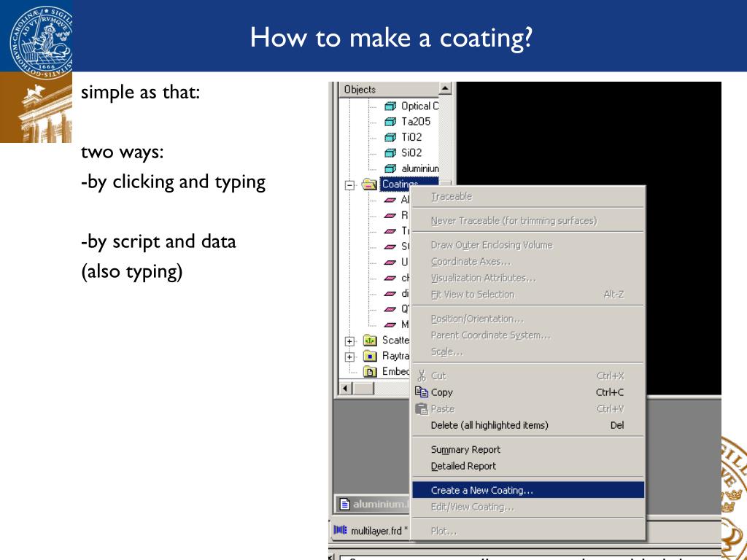Expand the Raytrace tree node
This screenshot has height=560, width=747.
(349, 357)
